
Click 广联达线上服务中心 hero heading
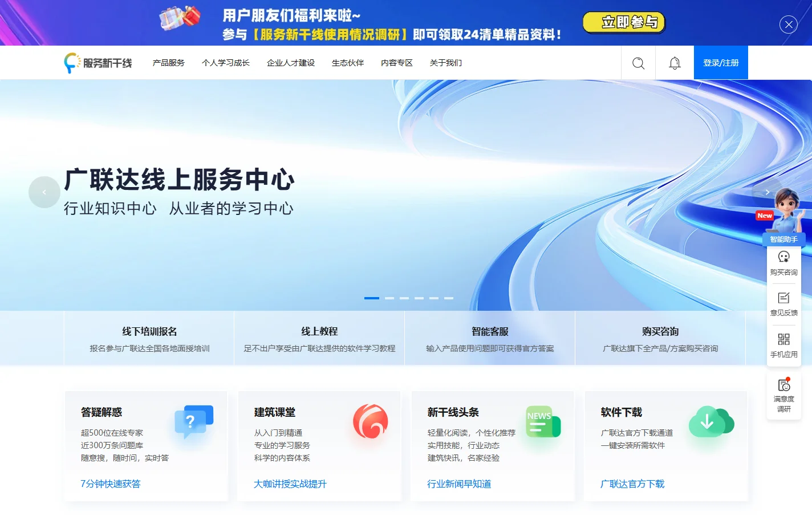tap(179, 180)
